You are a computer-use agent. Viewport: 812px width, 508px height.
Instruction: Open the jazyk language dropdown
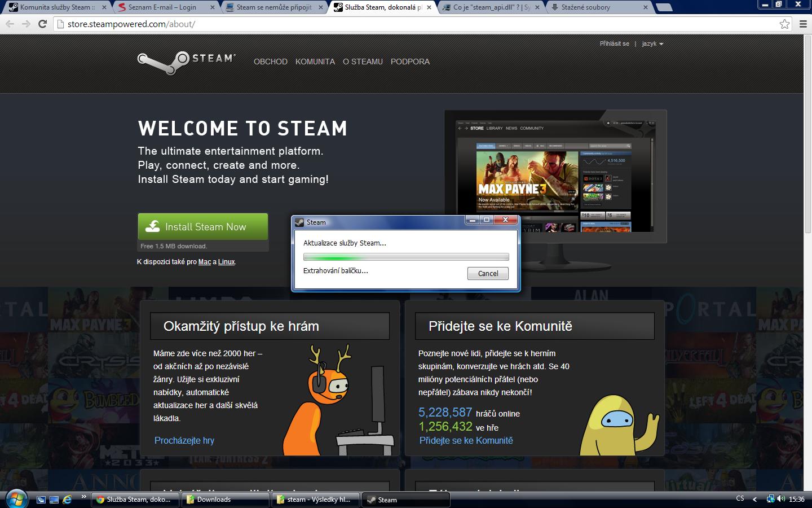[x=652, y=43]
